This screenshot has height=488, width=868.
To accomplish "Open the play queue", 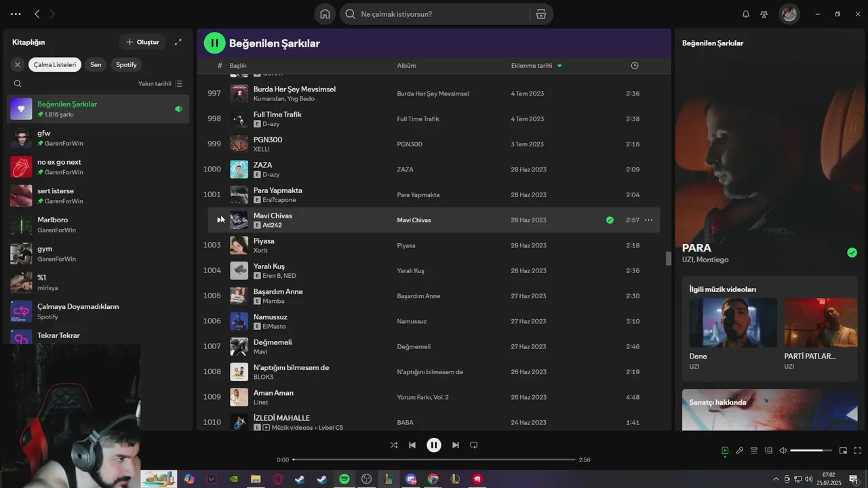I will click(x=754, y=451).
